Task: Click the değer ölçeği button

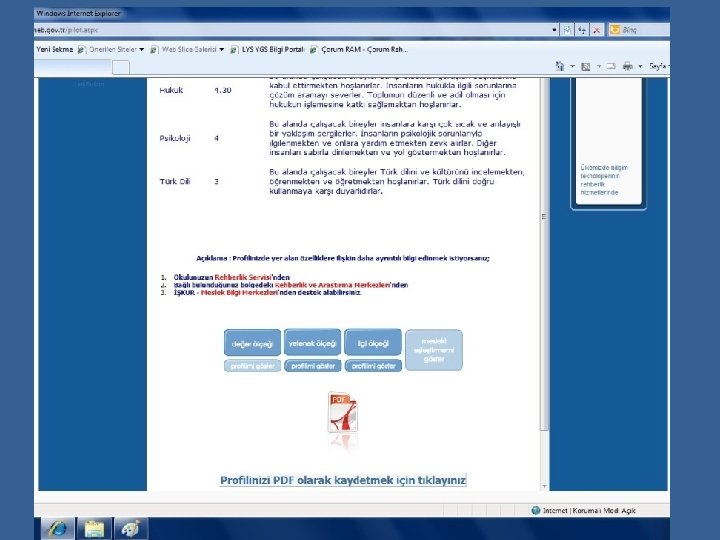Action: pos(252,343)
